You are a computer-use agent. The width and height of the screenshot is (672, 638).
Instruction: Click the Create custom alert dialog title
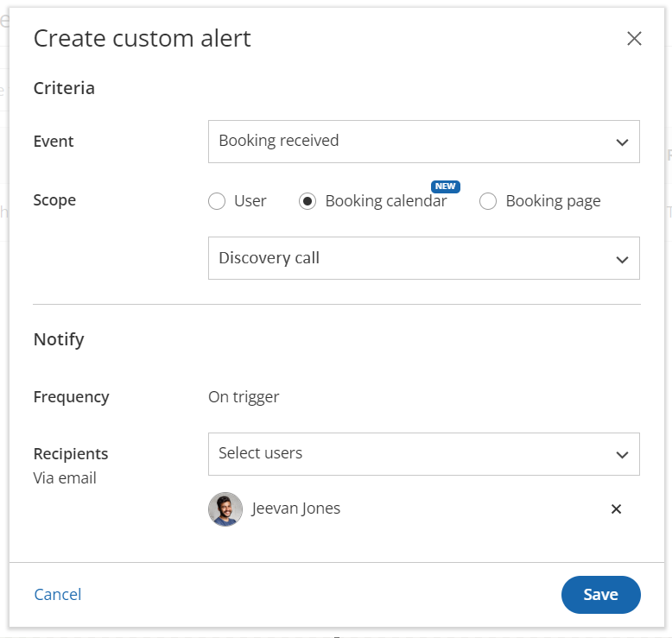[143, 38]
